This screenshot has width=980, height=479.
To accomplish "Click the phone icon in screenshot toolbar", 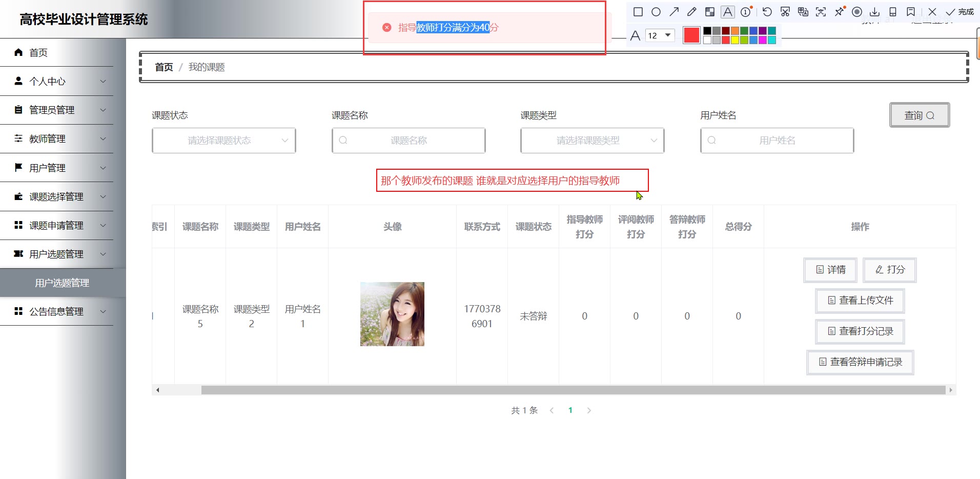I will tap(893, 12).
